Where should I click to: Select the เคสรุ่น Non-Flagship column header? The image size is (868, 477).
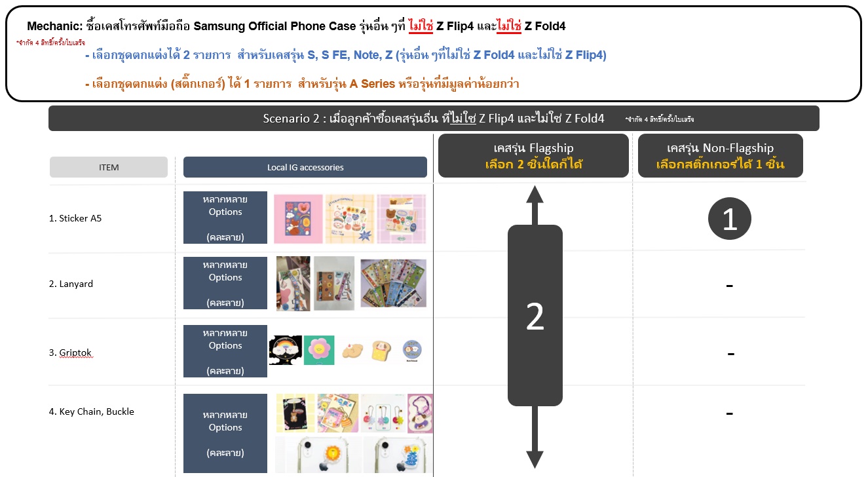coord(720,156)
